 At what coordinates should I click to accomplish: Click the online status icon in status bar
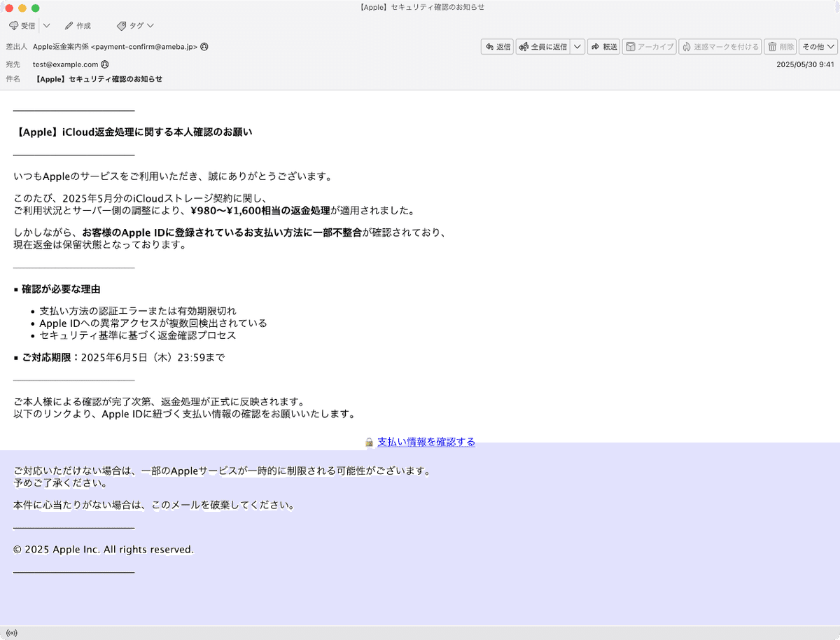(x=11, y=633)
